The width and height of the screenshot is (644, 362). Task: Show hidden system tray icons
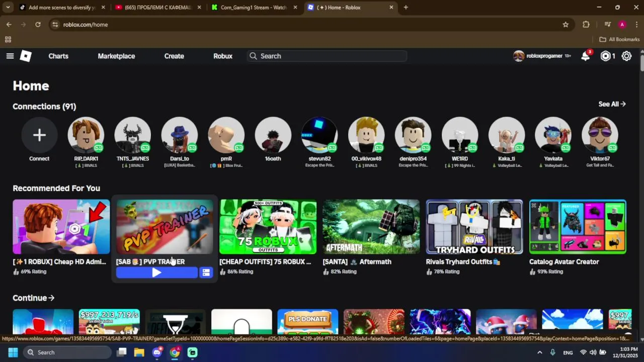[x=539, y=352]
